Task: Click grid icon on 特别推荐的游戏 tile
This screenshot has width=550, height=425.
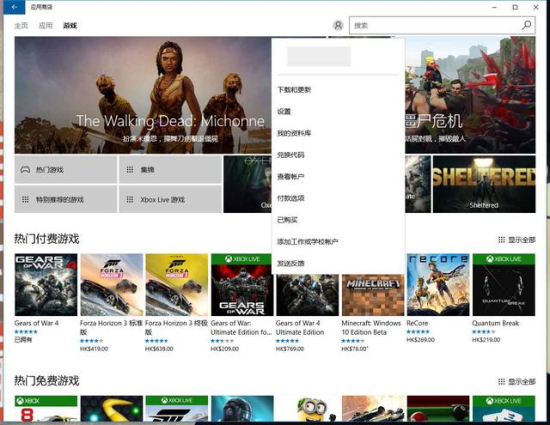Action: point(25,200)
